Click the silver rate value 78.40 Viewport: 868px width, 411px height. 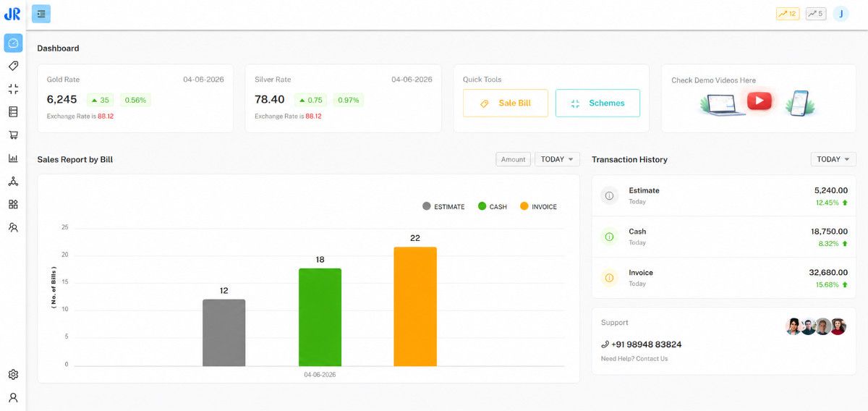pos(270,100)
